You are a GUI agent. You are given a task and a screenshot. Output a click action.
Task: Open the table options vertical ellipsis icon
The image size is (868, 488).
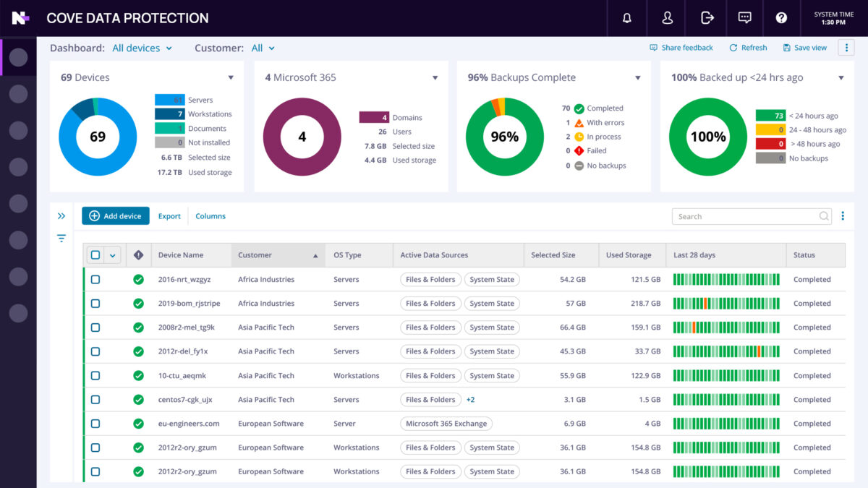[x=843, y=216]
